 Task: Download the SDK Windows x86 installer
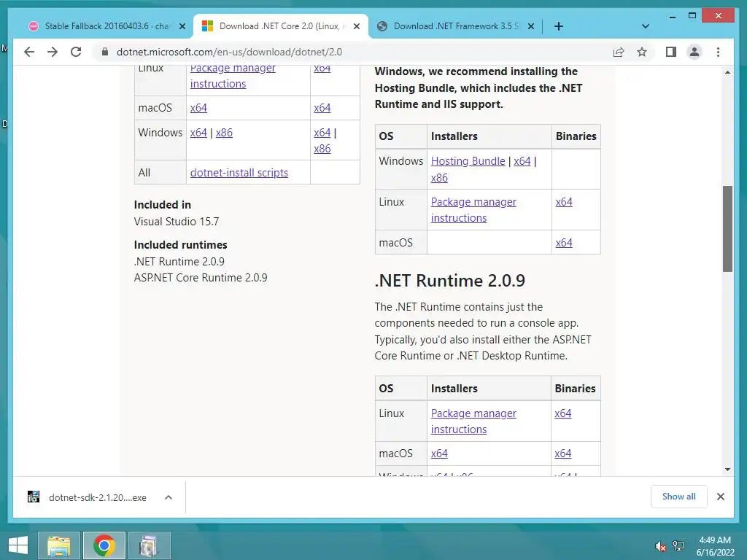click(x=224, y=133)
